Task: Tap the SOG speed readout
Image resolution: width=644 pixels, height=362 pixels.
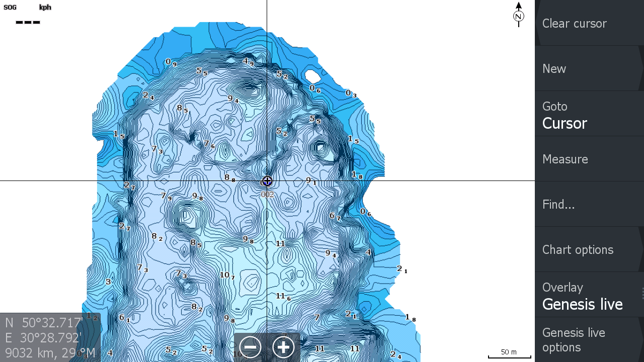Action: [x=28, y=15]
